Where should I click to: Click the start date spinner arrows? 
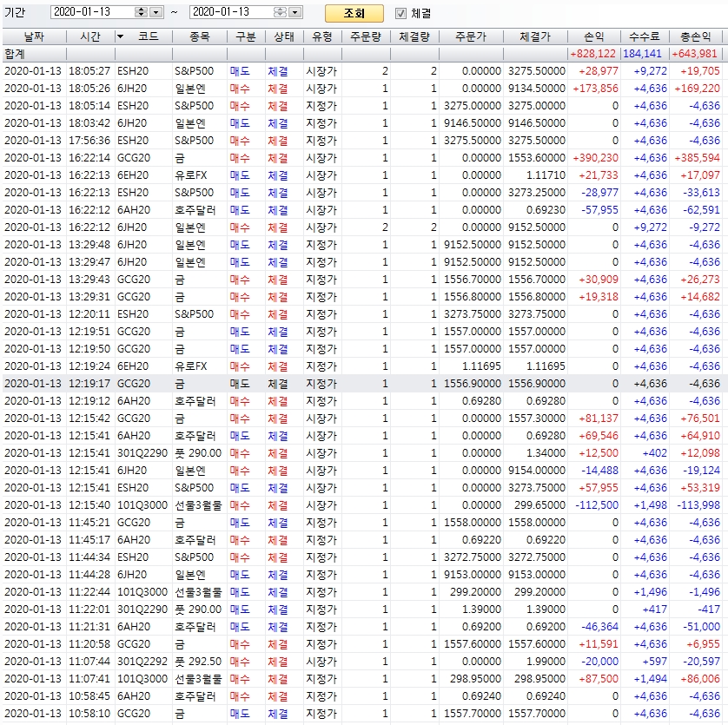pos(141,12)
